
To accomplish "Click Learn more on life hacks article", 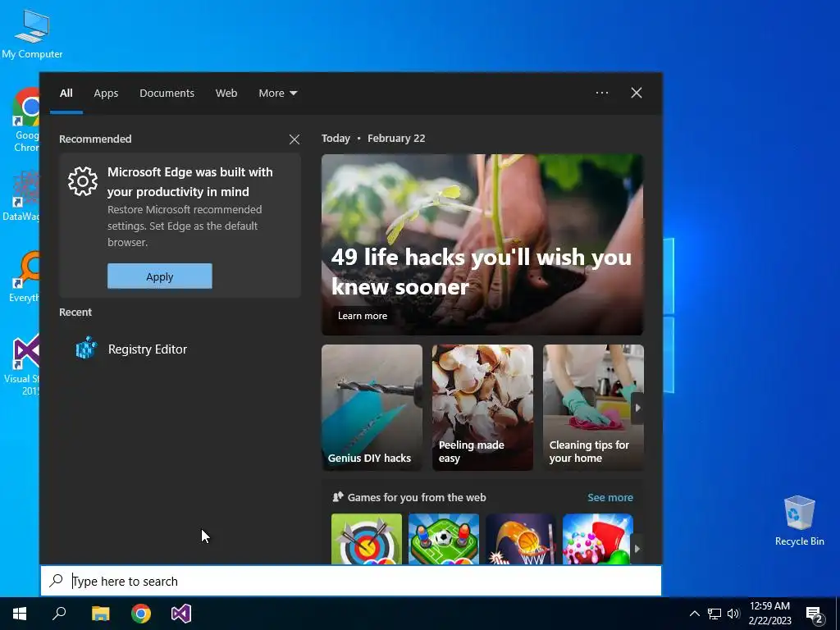I will pos(363,316).
